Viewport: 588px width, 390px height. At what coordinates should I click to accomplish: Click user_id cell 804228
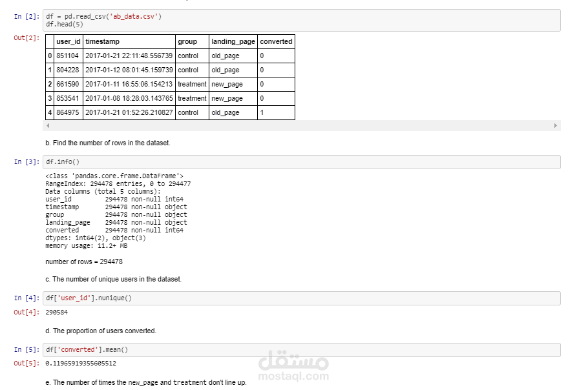68,70
